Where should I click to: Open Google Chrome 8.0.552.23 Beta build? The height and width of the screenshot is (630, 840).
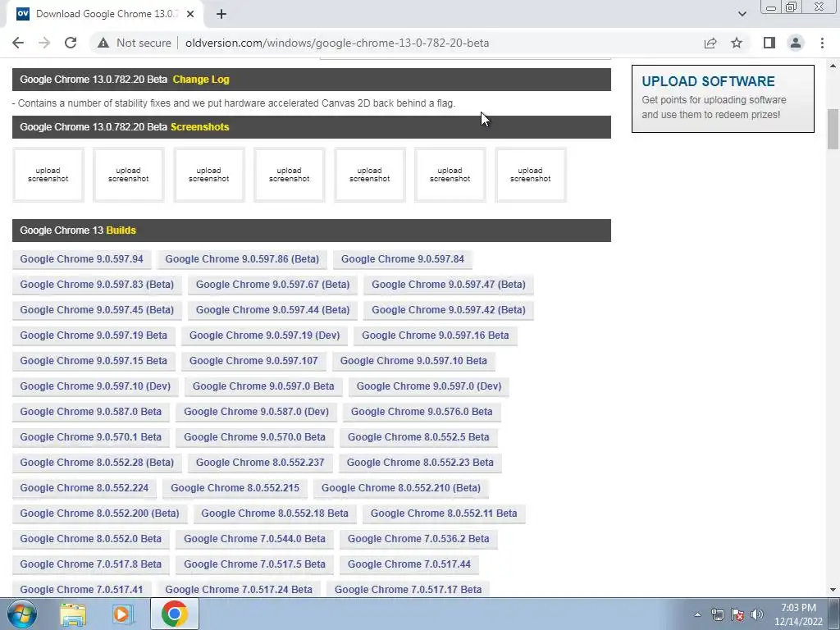tap(420, 463)
